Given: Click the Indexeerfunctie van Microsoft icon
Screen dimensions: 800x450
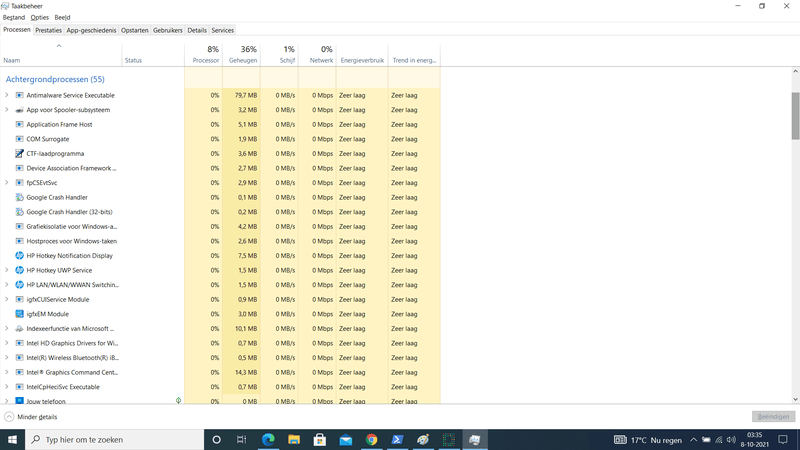Looking at the screenshot, I should coord(19,329).
